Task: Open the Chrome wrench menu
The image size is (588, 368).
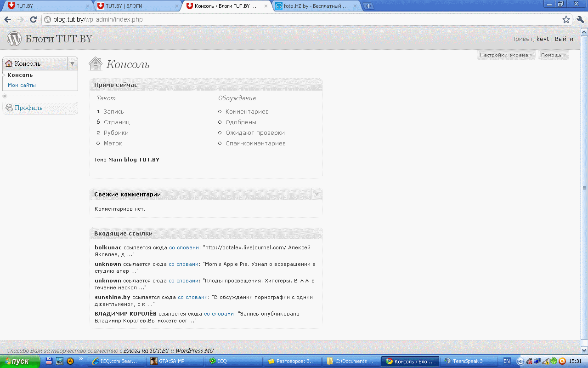Action: coord(580,20)
